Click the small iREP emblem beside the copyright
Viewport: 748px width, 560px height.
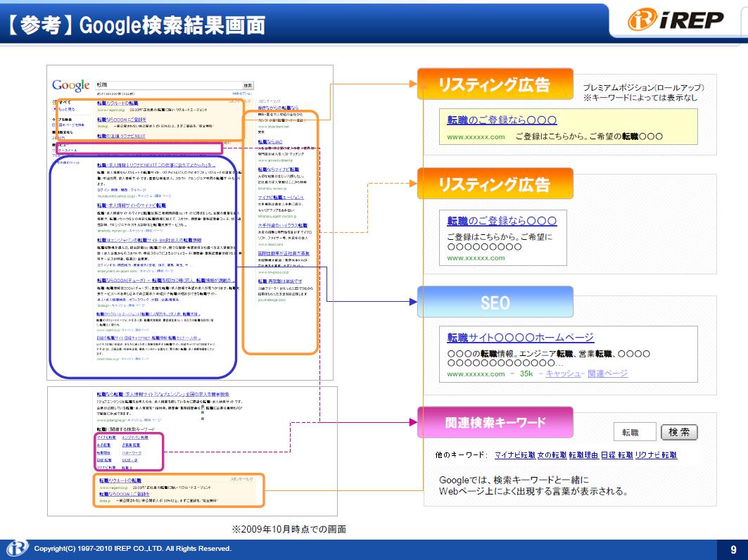point(17,549)
